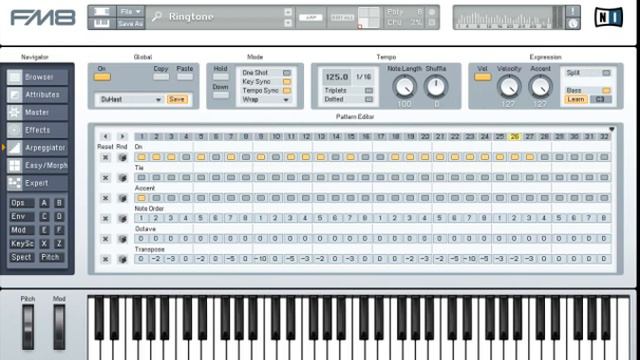Screen dimensions: 640x360
Task: Click the Paste button in Global
Action: [185, 77]
